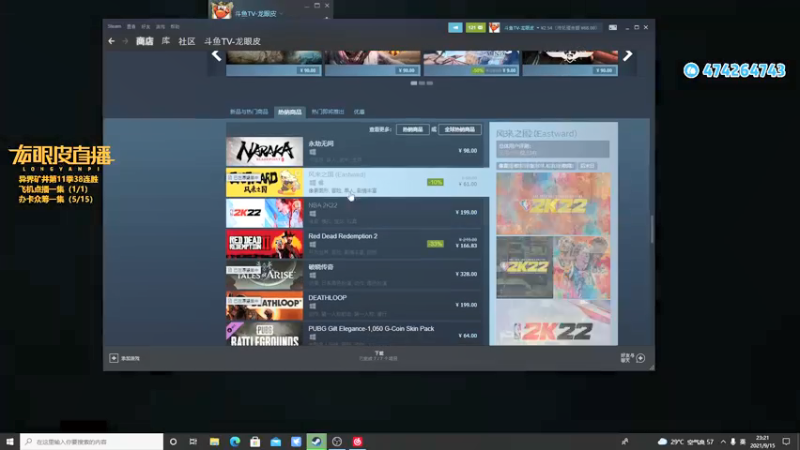Open the Tales of Arise thumbnail

click(264, 274)
